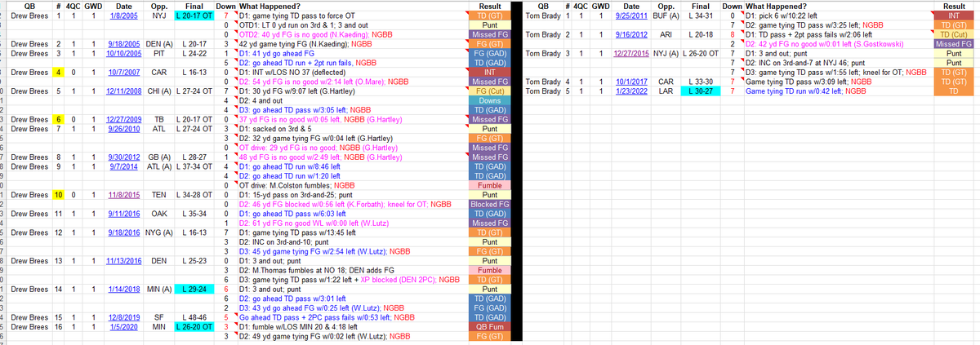Click the red 'INT' result cell for CAR game
Viewport: 980px width, 345px height.
click(489, 71)
